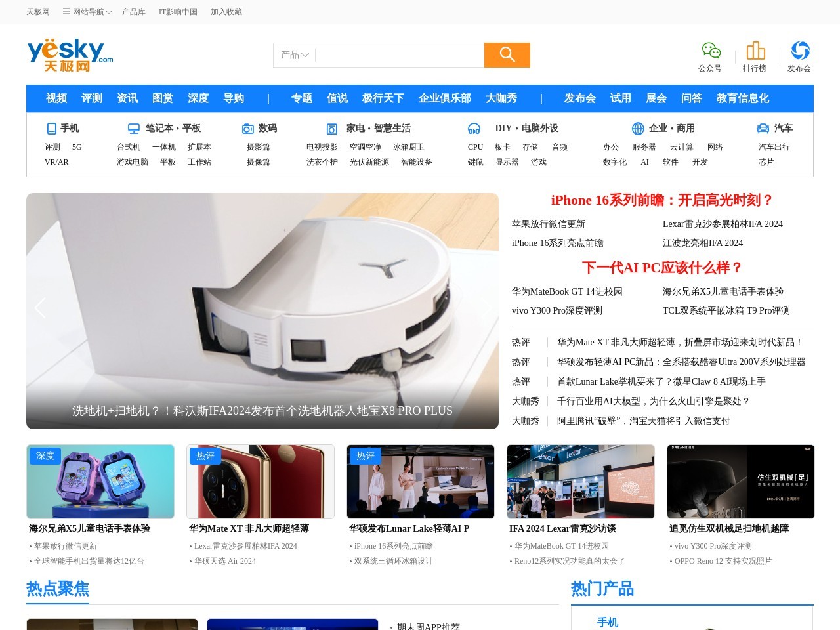The height and width of the screenshot is (630, 840).
Task: Click the 热评 badge on Lunar Lake card
Action: coord(366,455)
